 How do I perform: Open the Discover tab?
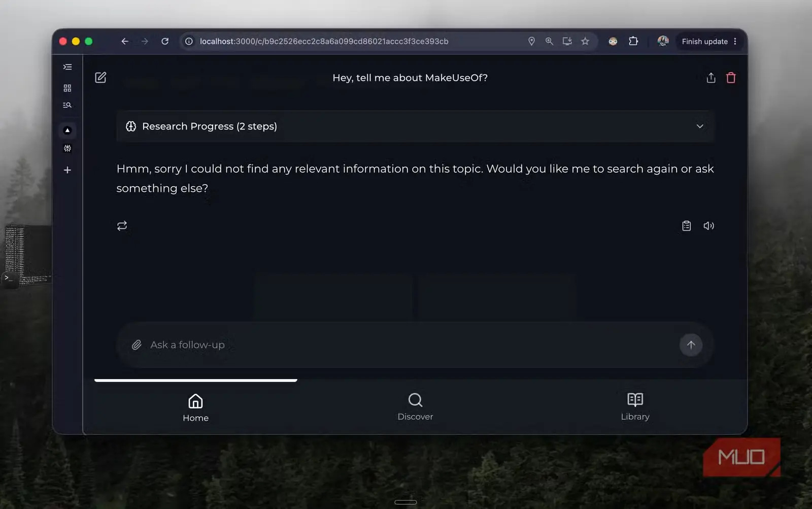[x=415, y=407]
